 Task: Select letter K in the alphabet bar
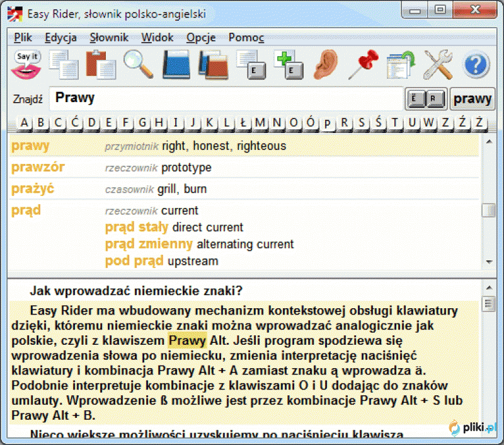point(210,123)
